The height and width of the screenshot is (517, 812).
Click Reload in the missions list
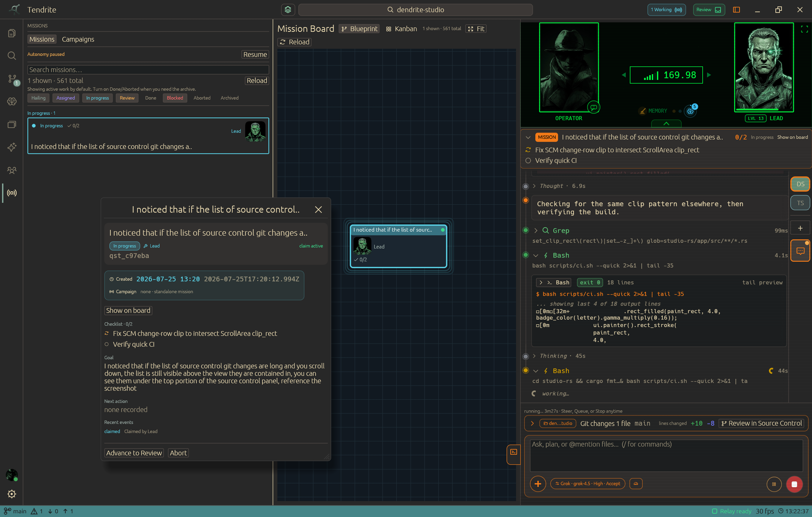coord(257,81)
